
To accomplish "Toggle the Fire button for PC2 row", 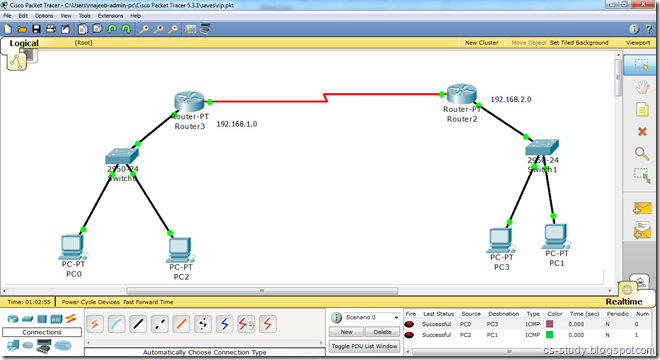I will point(409,335).
